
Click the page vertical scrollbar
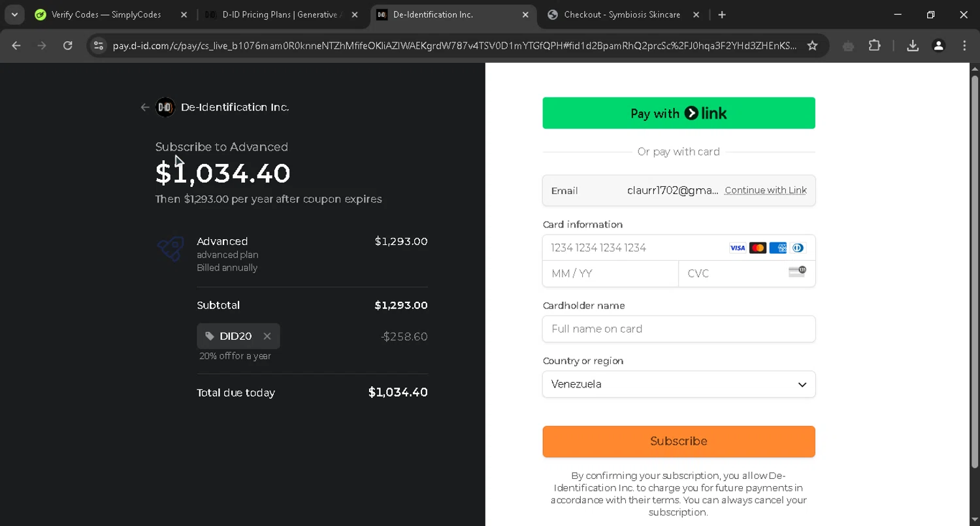point(975,271)
